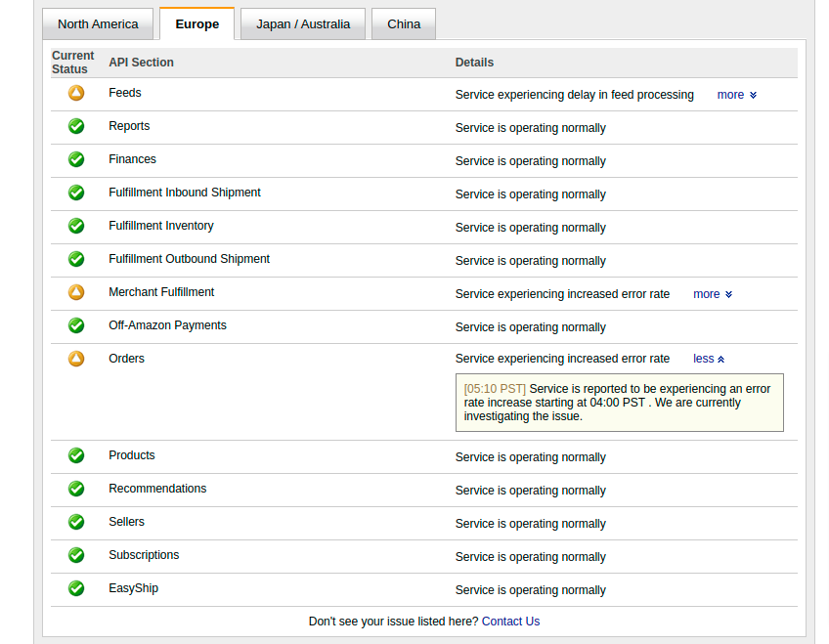Click the Feeds warning status icon
The width and height of the screenshot is (829, 644).
tap(76, 93)
